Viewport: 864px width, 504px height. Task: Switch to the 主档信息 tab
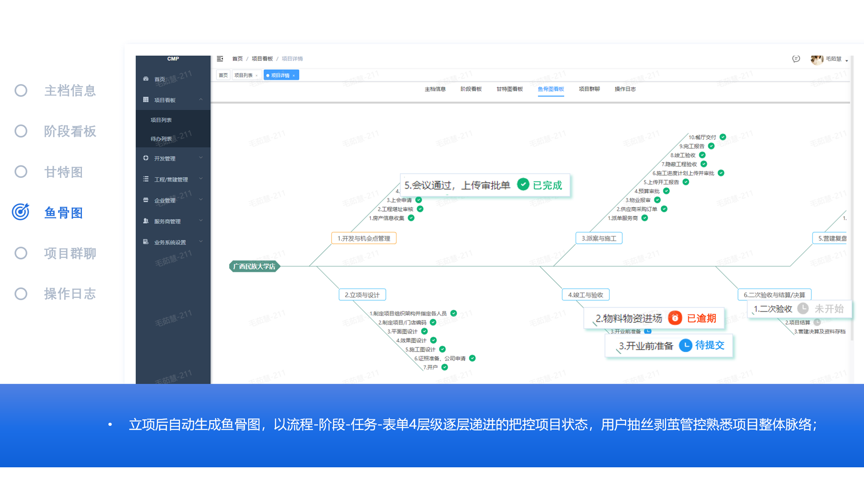coord(435,89)
